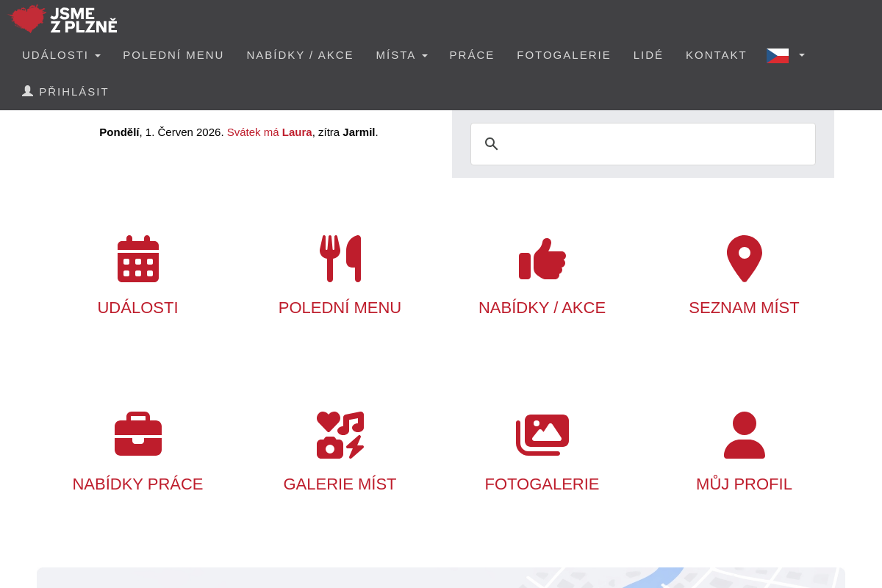Click the name Jarmil in date line
Image resolution: width=882 pixels, height=588 pixels.
[359, 132]
